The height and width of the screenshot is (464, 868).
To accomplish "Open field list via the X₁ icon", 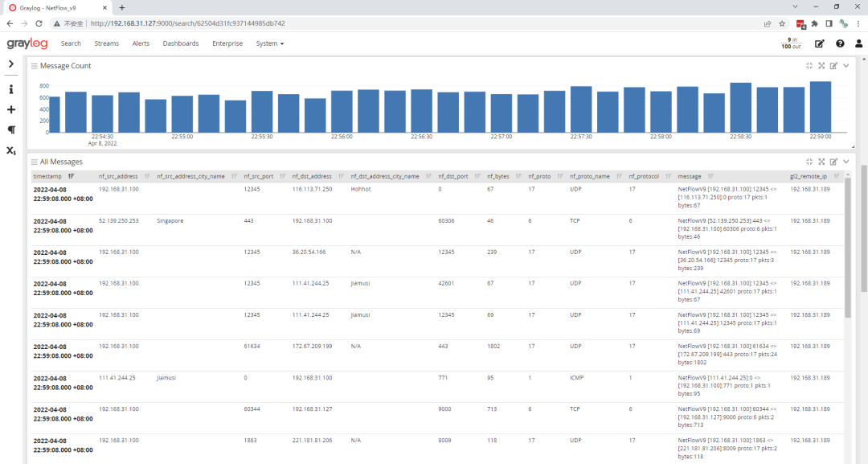I will [11, 150].
